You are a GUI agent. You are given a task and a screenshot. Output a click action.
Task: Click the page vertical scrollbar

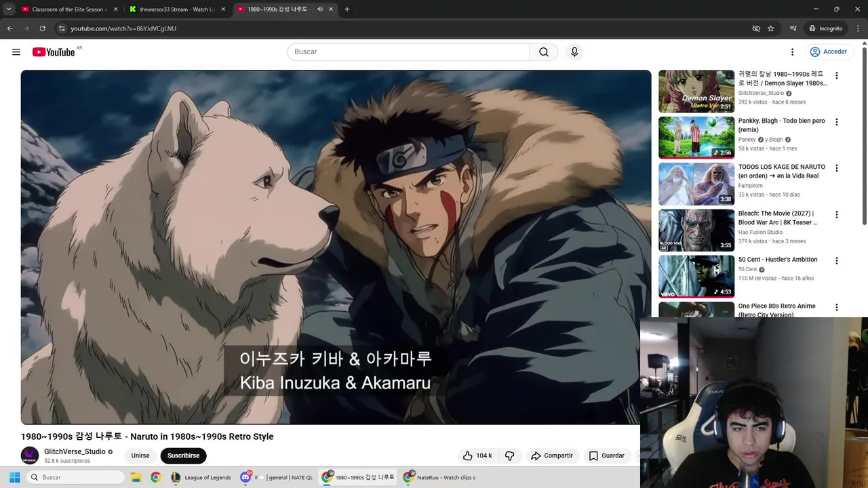864,136
